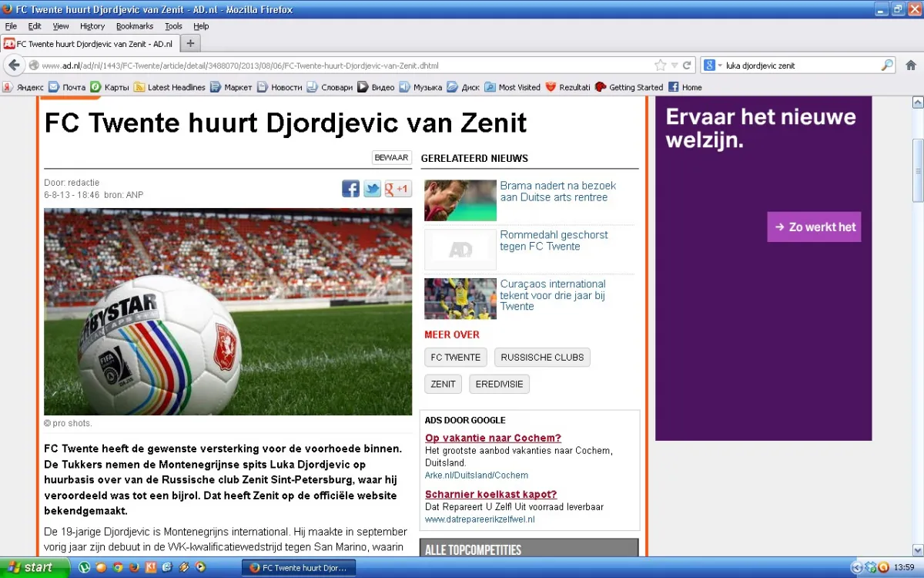The image size is (924, 578).
Task: Open 'Brama nadert na bezoek' article link
Action: point(558,191)
